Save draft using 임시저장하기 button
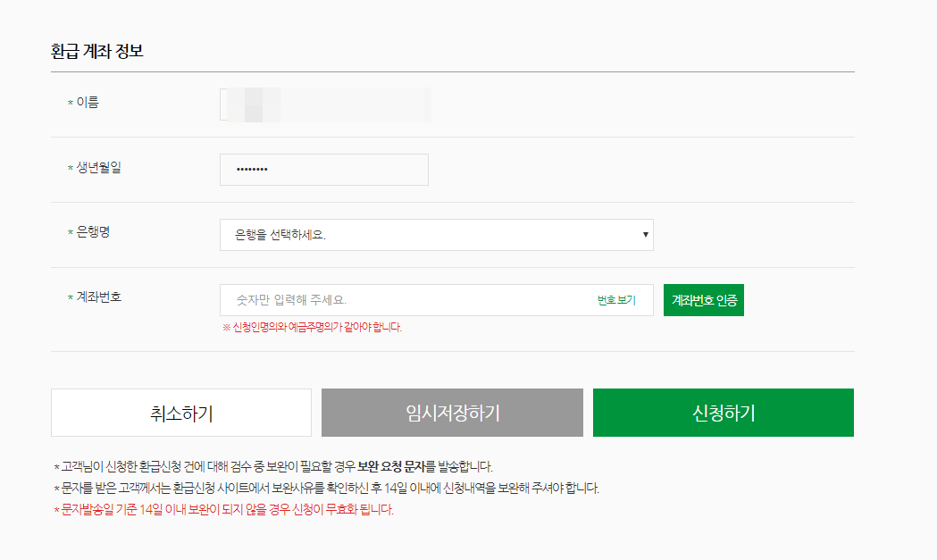This screenshot has height=560, width=937. click(x=452, y=413)
